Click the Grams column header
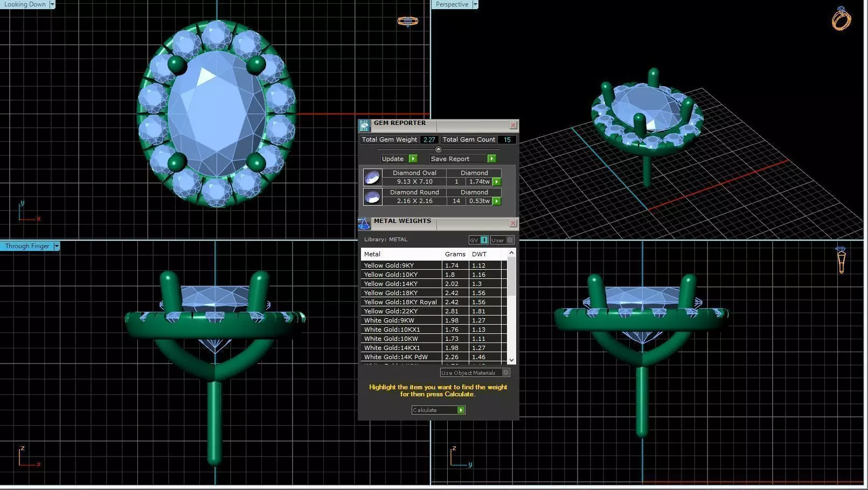Image resolution: width=868 pixels, height=490 pixels. click(455, 254)
